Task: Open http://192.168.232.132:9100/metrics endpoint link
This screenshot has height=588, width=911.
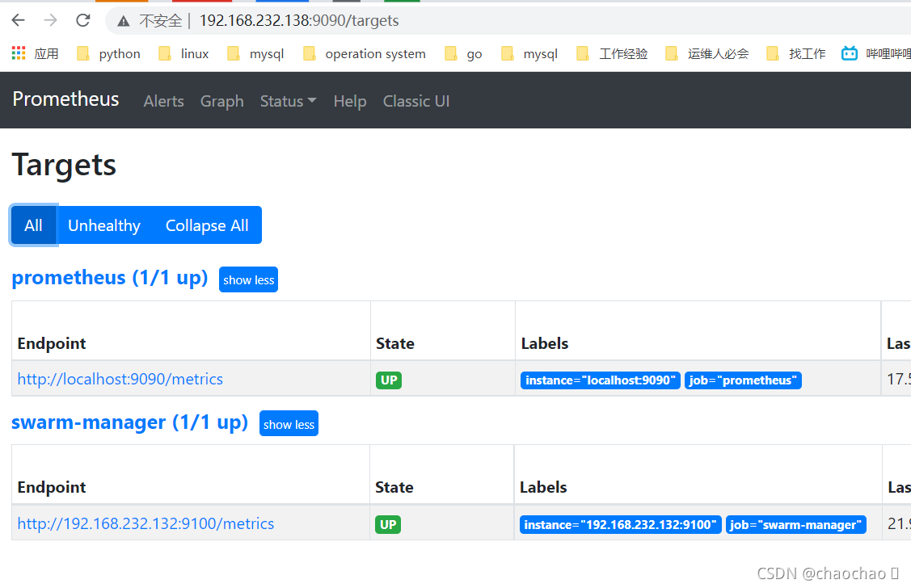Action: [x=146, y=523]
